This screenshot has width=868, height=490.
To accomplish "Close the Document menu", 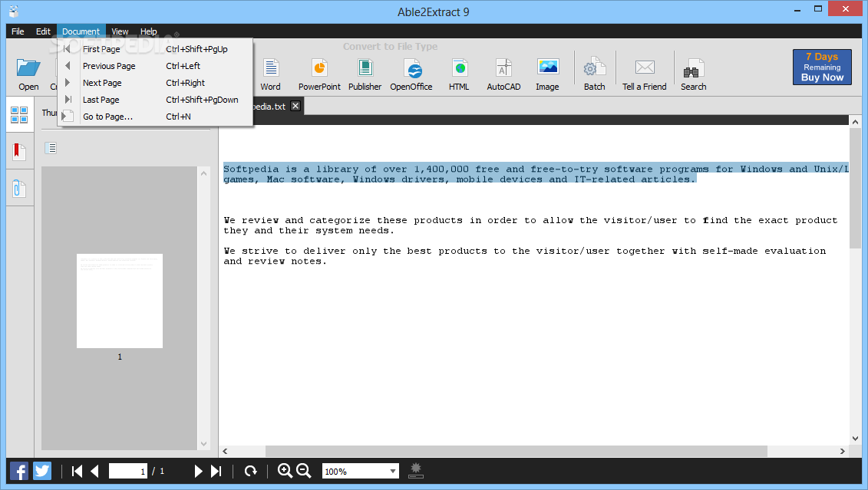I will click(x=81, y=31).
